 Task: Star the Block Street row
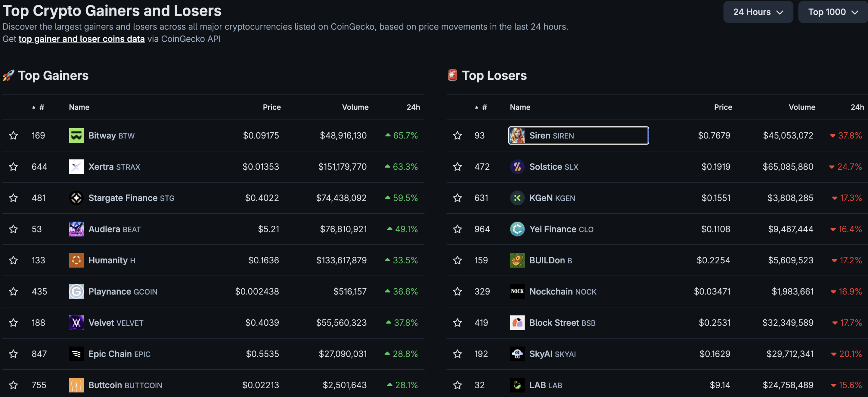[457, 323]
